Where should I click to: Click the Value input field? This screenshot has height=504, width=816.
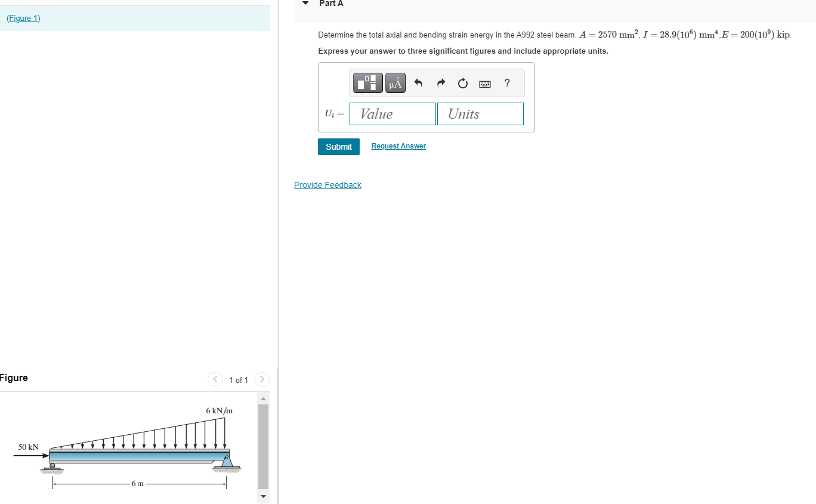pyautogui.click(x=392, y=113)
